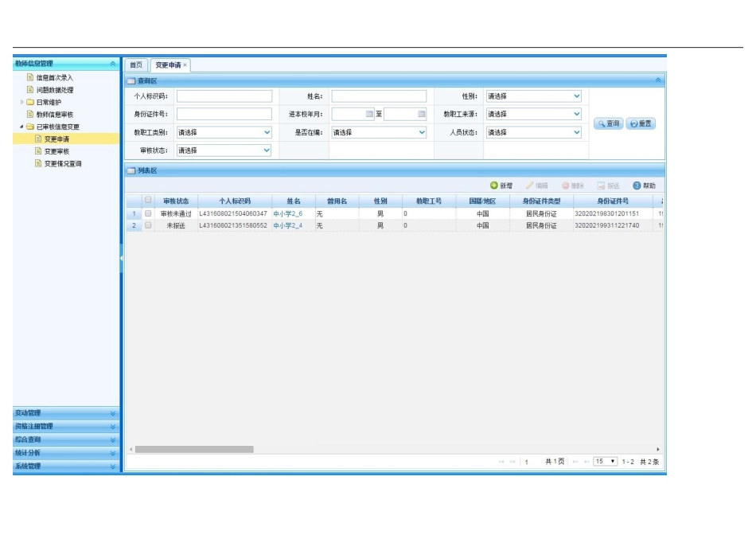
Task: Open the 中小学2_6 name link
Action: 288,213
